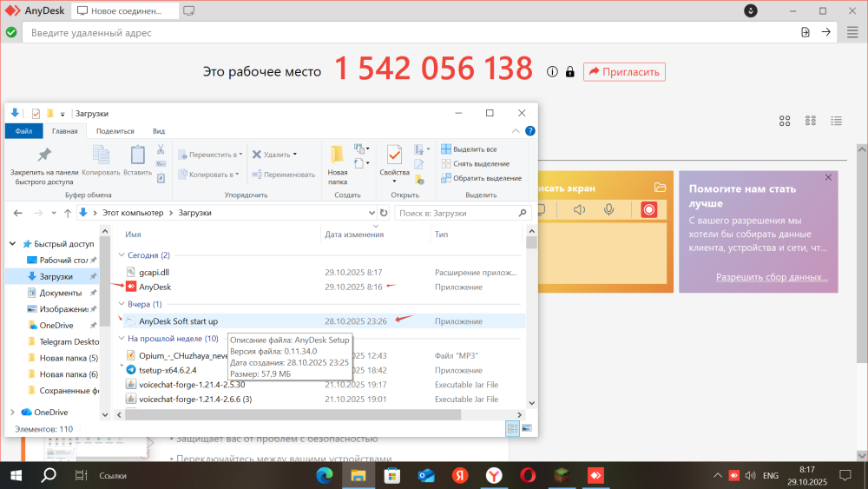This screenshot has width=868, height=489.
Task: Collapse the Вчера (1) group
Action: [122, 303]
